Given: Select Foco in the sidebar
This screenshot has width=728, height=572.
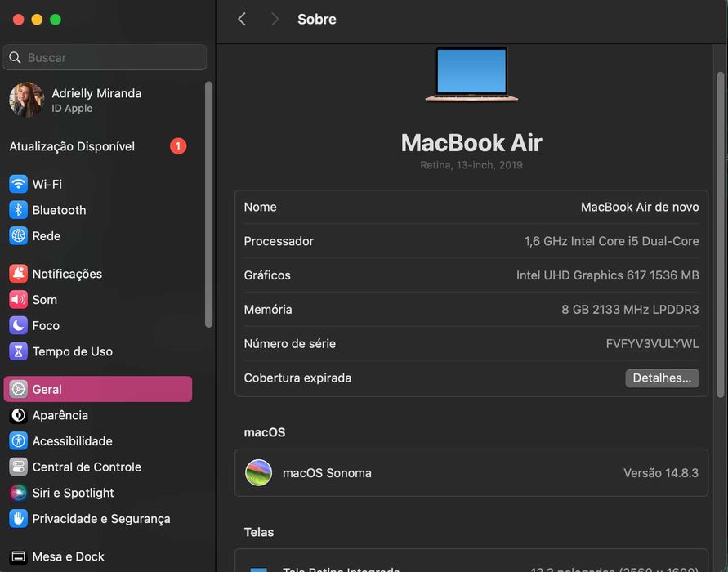Looking at the screenshot, I should [x=97, y=325].
